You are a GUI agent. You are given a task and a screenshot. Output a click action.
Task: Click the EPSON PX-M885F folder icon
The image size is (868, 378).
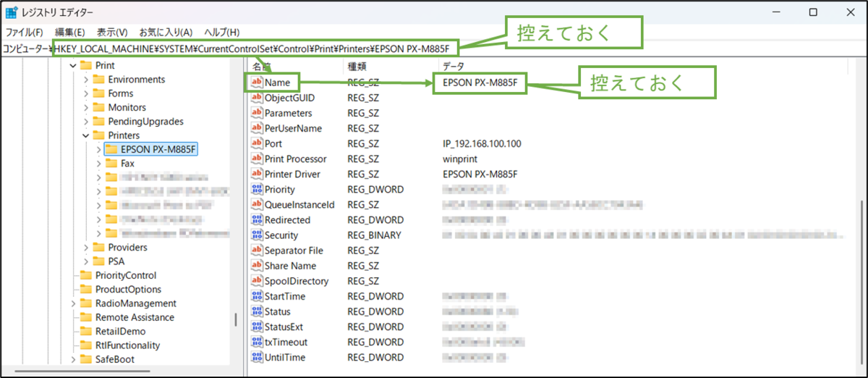pyautogui.click(x=111, y=149)
